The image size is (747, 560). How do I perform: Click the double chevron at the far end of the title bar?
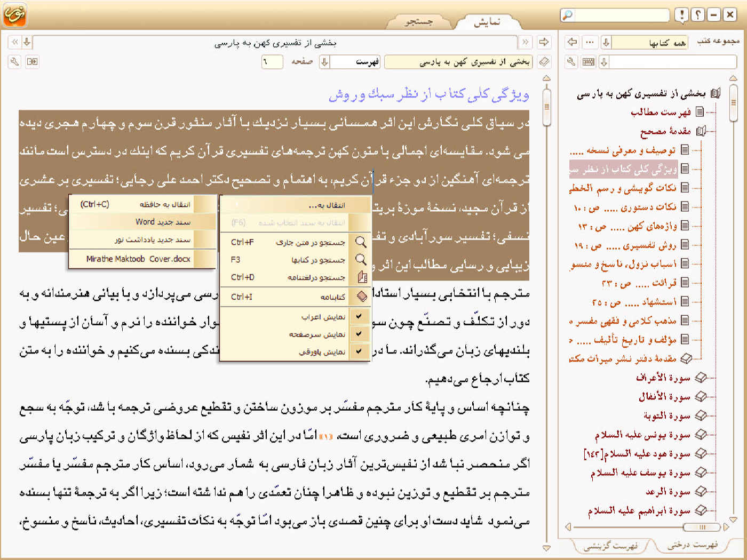coord(14,42)
